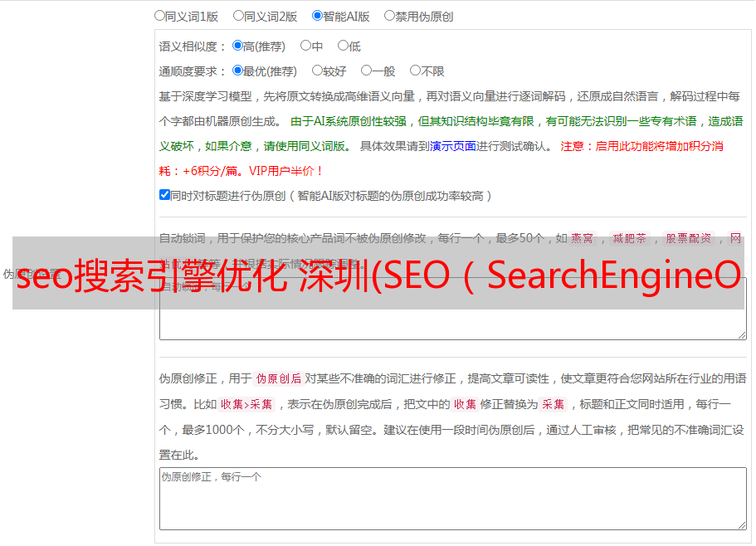
Task: Set 通顺度要求 to 一般
Action: click(367, 71)
